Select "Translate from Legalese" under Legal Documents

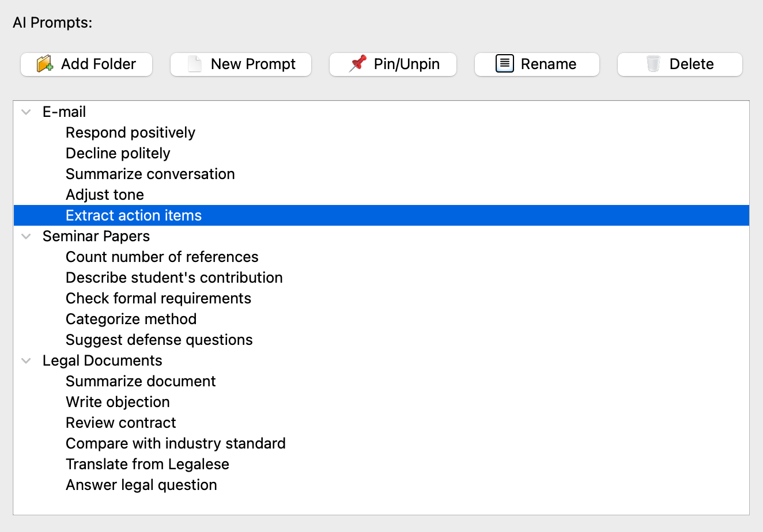(x=147, y=464)
